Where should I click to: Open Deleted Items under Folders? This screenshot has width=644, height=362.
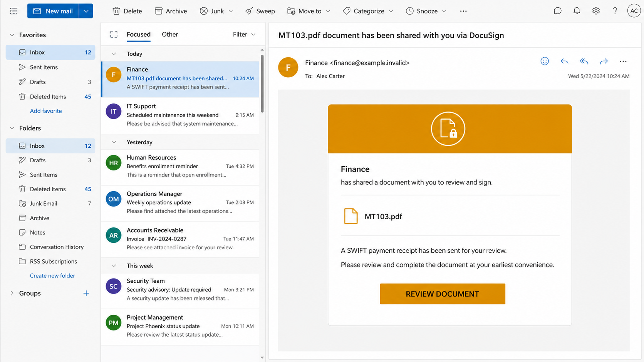50,189
